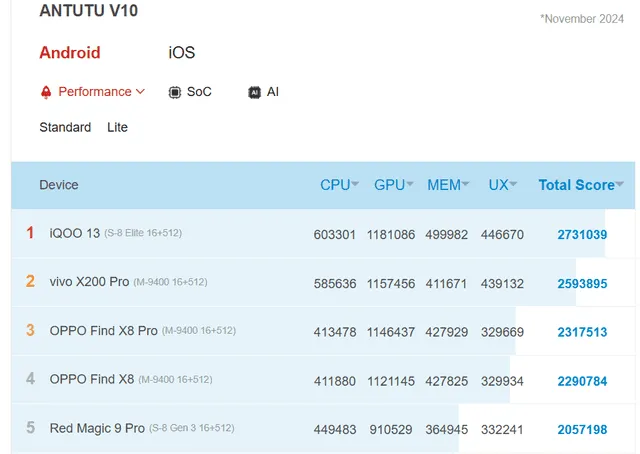
Task: Sort by MEM column arrow
Action: coord(465,184)
